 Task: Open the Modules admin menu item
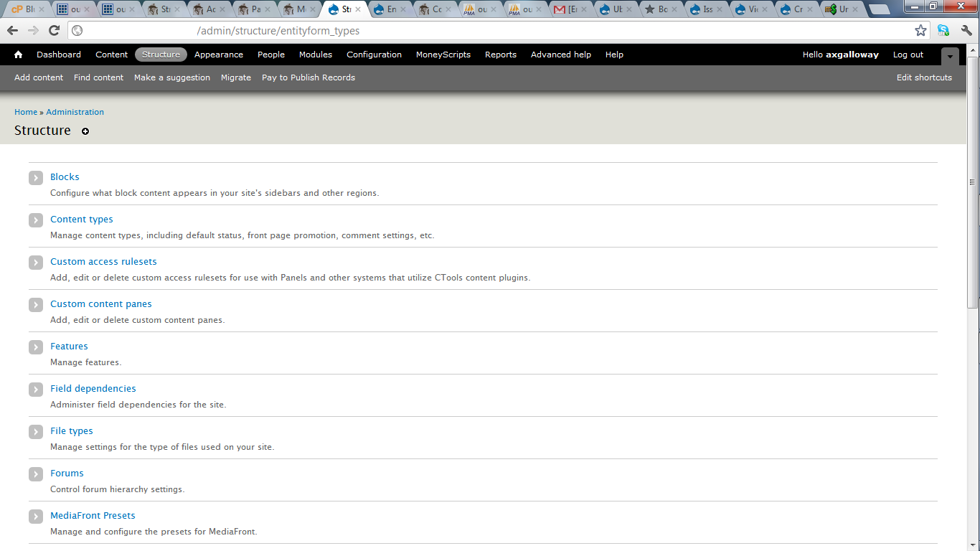(x=316, y=55)
